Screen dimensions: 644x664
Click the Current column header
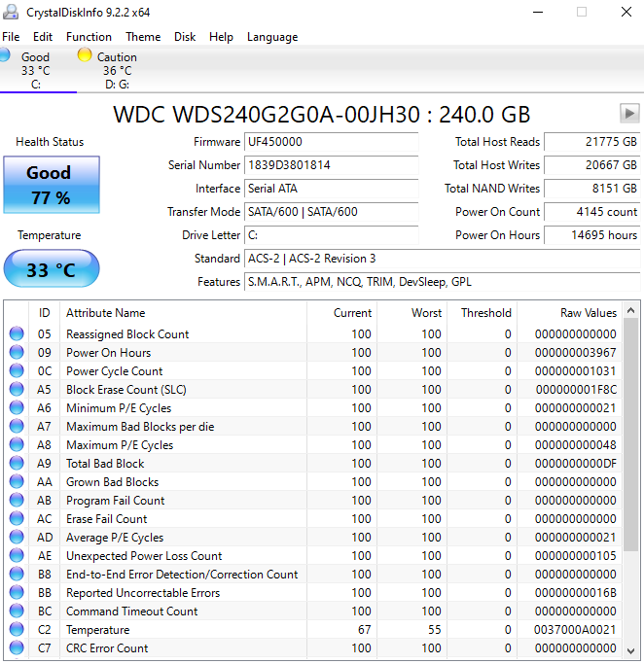click(x=341, y=313)
